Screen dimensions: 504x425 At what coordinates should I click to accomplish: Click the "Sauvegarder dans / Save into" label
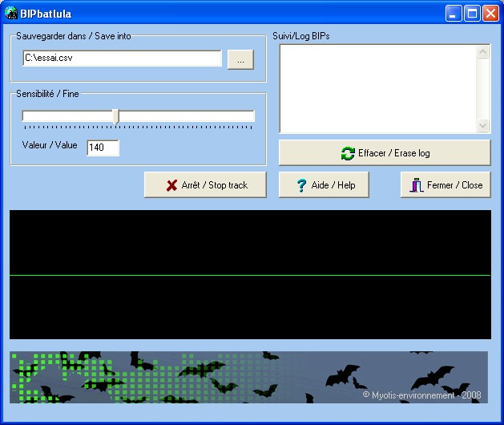click(x=74, y=36)
